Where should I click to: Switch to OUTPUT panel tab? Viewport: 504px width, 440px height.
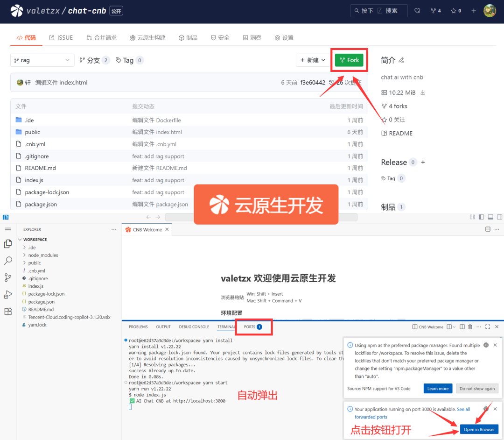point(163,327)
